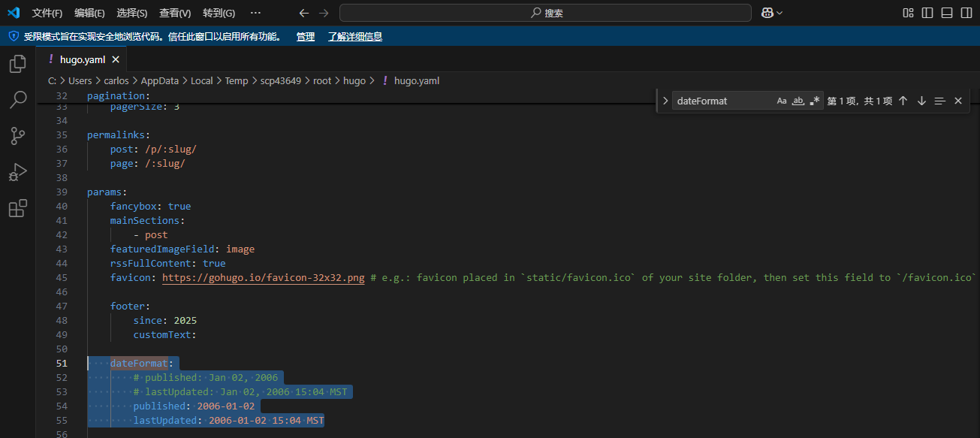The image size is (980, 438).
Task: Open the 转到(G) menu
Action: tap(219, 13)
